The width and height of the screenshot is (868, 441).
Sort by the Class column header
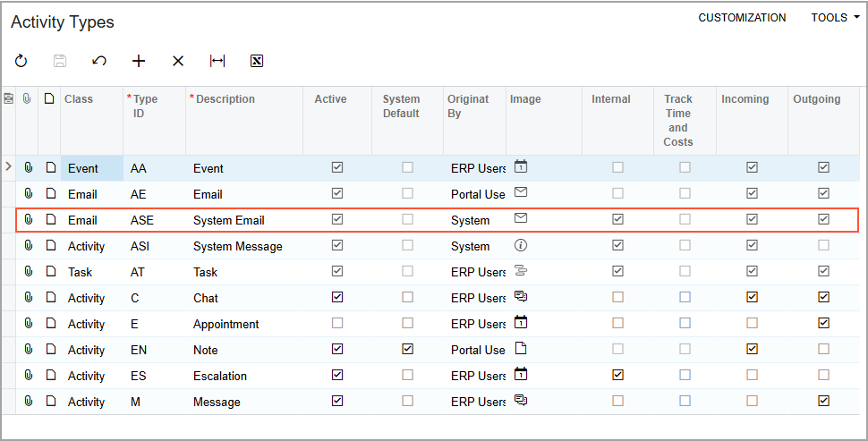tap(79, 99)
